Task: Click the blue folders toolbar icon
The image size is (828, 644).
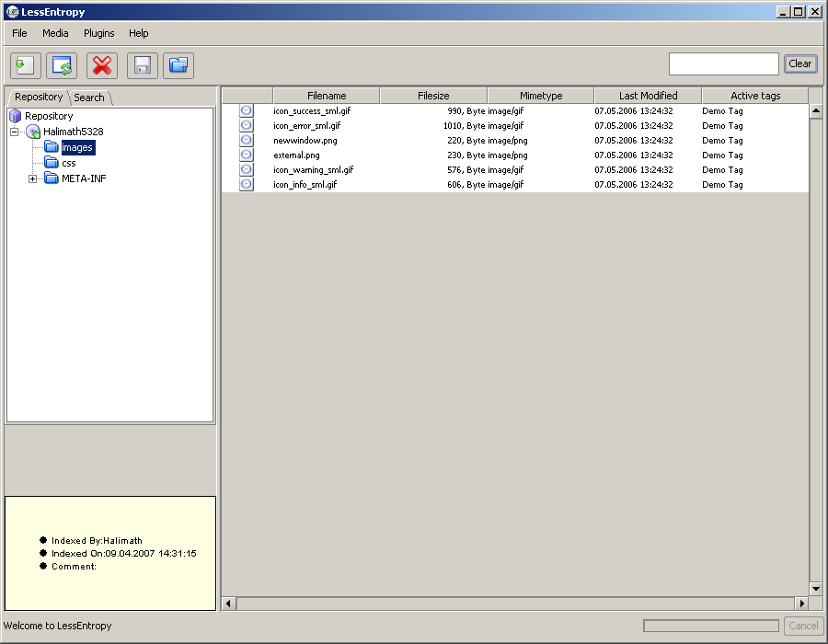Action: click(x=178, y=65)
